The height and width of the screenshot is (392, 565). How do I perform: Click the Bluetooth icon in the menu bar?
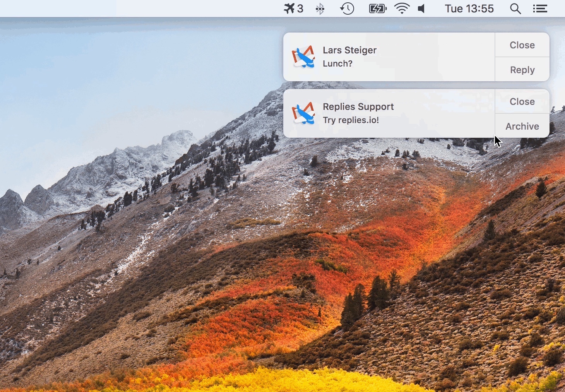[320, 9]
